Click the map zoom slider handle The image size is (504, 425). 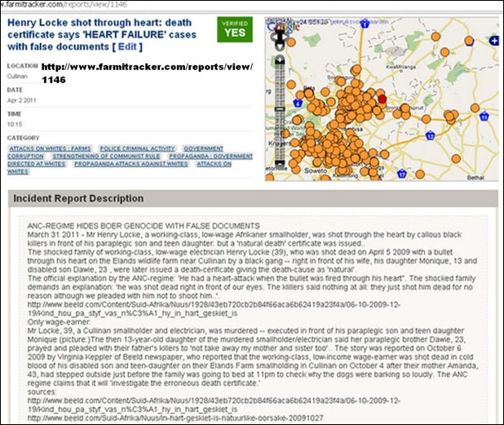(280, 109)
